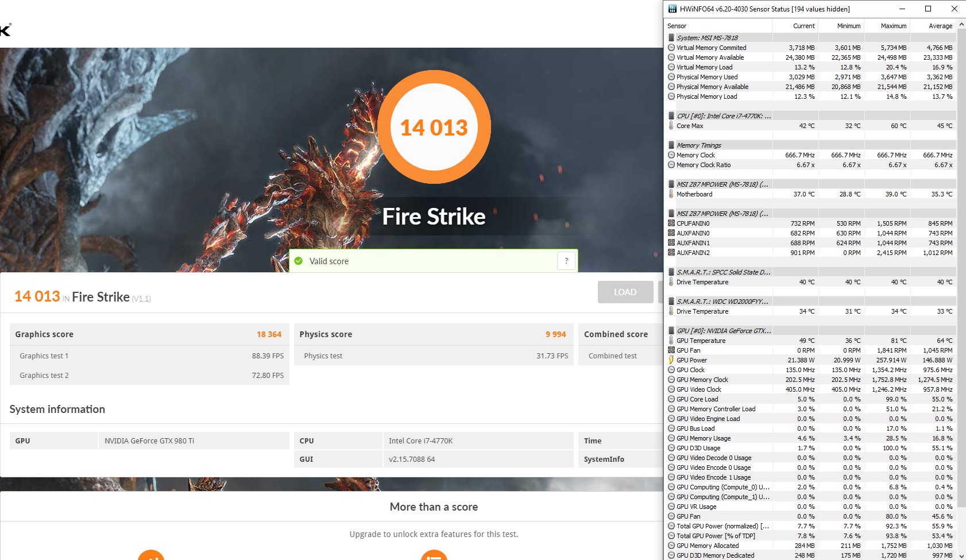Click the Physics score value 9 994
966x560 pixels.
[555, 334]
